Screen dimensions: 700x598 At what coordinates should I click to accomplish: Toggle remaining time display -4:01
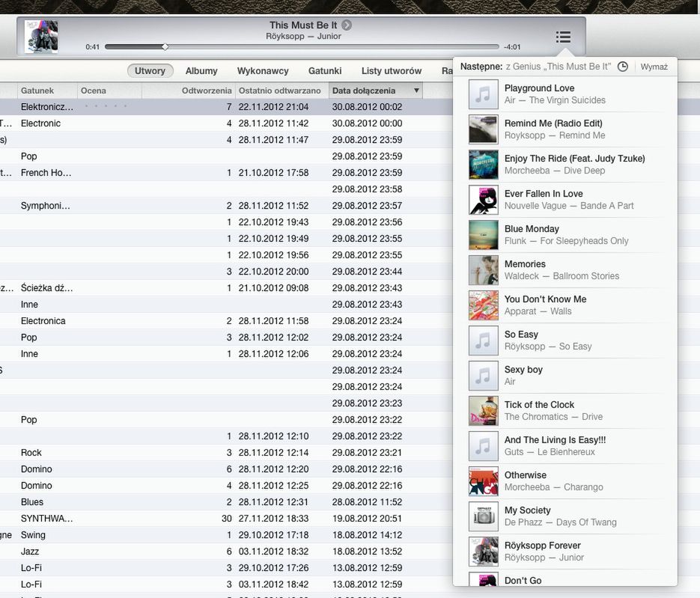click(512, 47)
